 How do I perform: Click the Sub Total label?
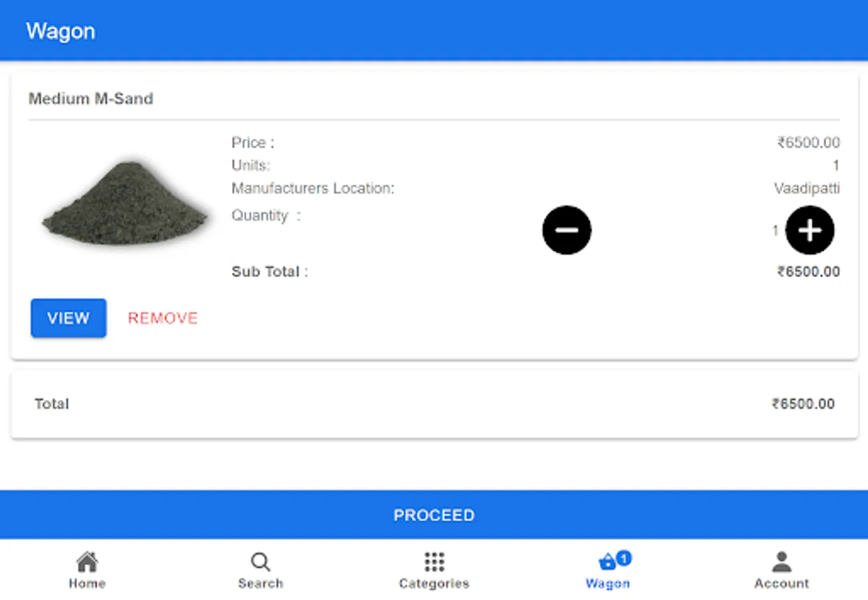(270, 272)
